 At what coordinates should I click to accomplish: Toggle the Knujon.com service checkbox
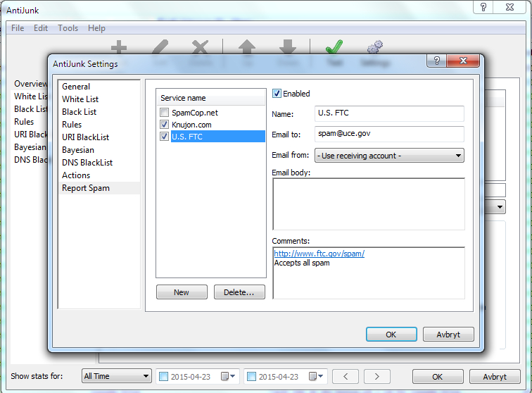[x=164, y=125]
